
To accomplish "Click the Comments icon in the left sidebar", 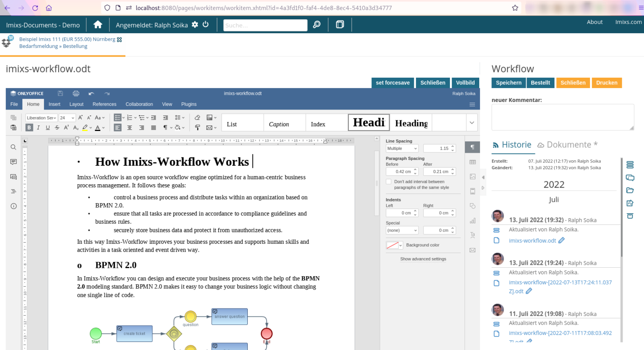I will 13,162.
